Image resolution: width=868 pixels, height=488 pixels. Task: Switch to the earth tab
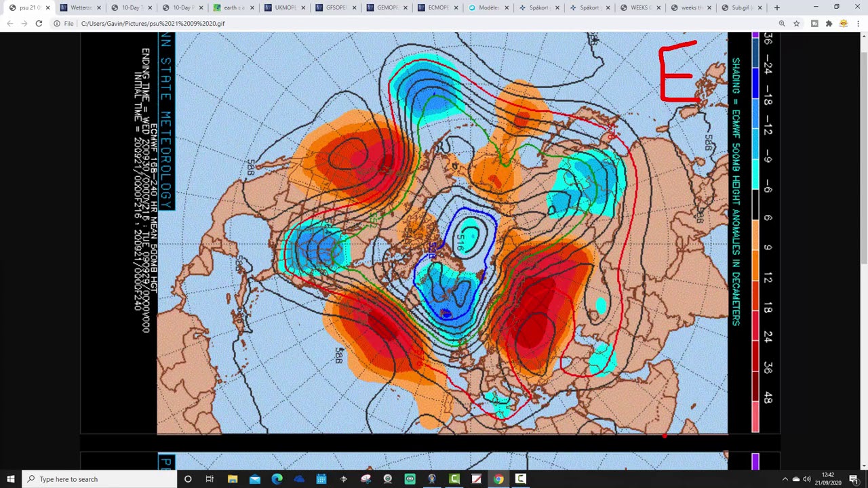click(x=233, y=7)
